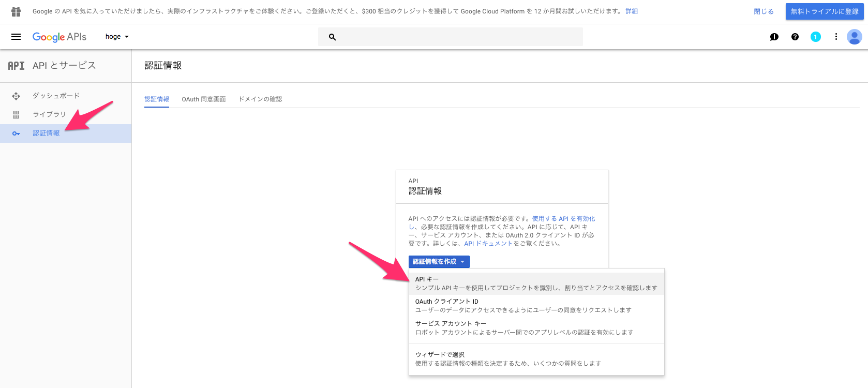Click the 無料トライアルに登録 button
Viewport: 868px width, 388px height.
coord(825,11)
